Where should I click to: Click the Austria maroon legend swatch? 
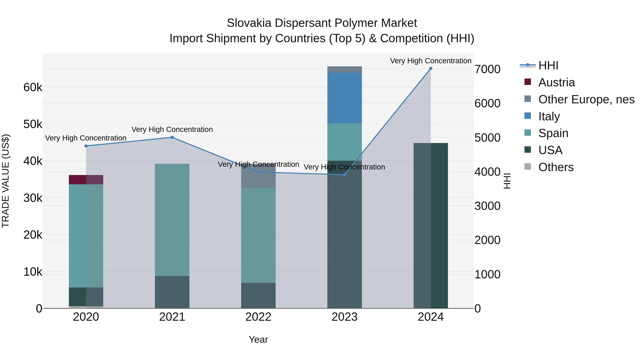(x=528, y=82)
